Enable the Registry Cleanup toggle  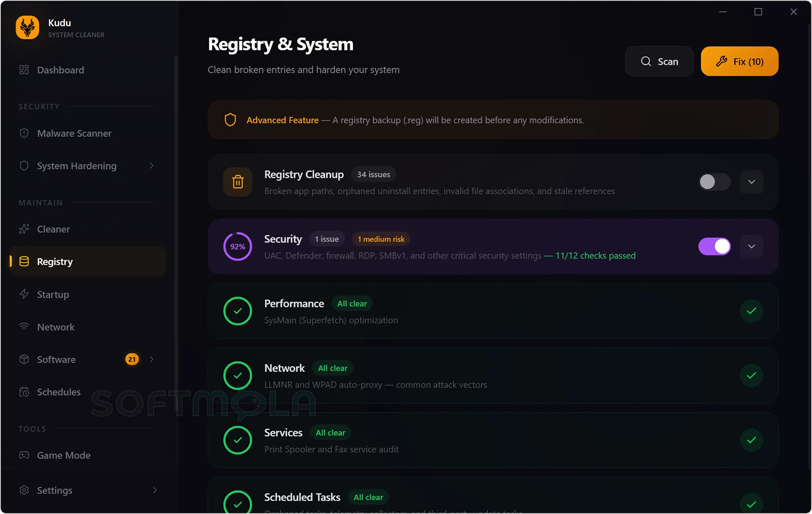(x=715, y=182)
